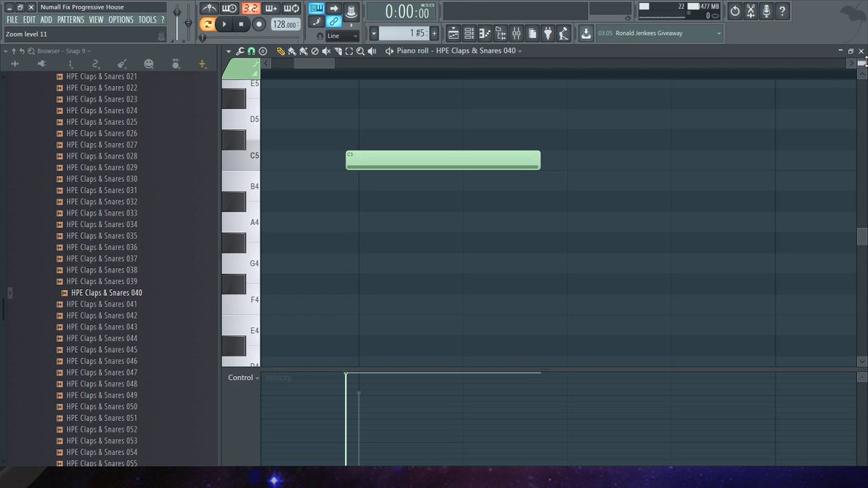868x488 pixels.
Task: Open the EDIT menu
Action: pos(29,20)
